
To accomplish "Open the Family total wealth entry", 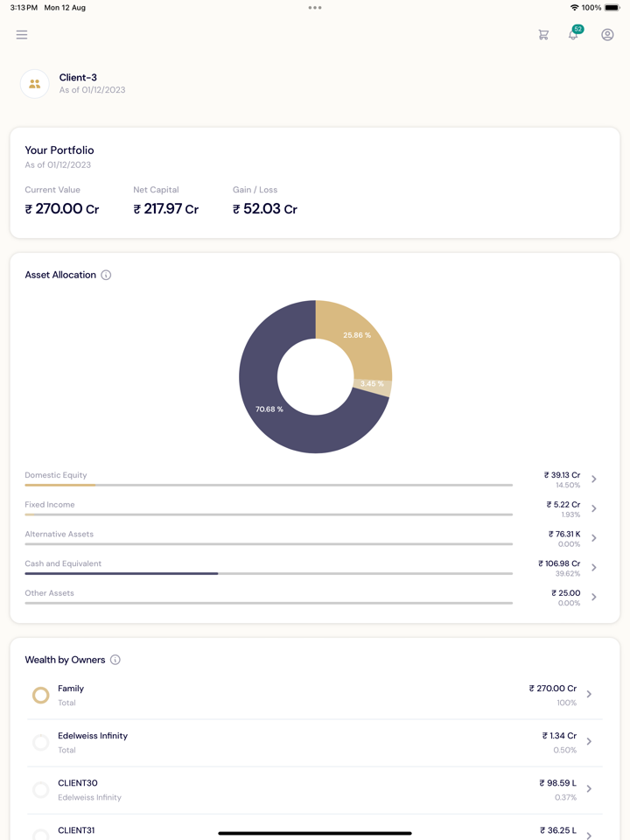I will tap(315, 696).
